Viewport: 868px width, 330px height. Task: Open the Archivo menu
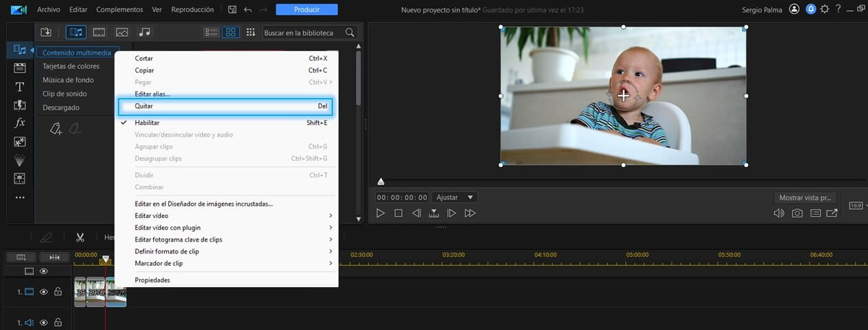click(48, 10)
